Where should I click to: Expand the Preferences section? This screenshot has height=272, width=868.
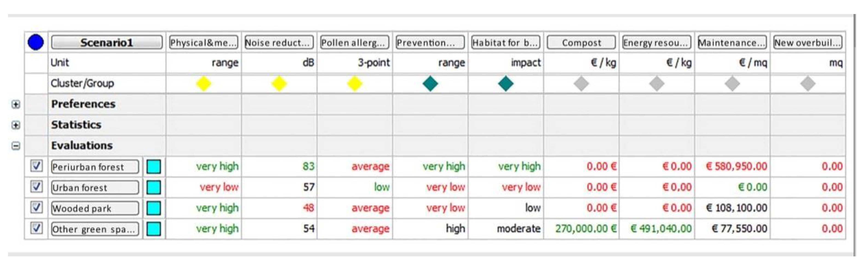(x=15, y=104)
